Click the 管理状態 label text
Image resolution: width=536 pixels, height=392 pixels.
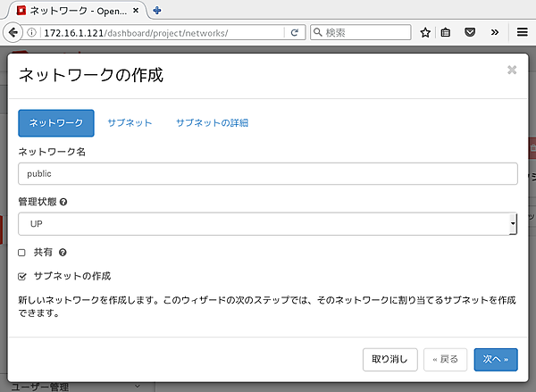38,202
